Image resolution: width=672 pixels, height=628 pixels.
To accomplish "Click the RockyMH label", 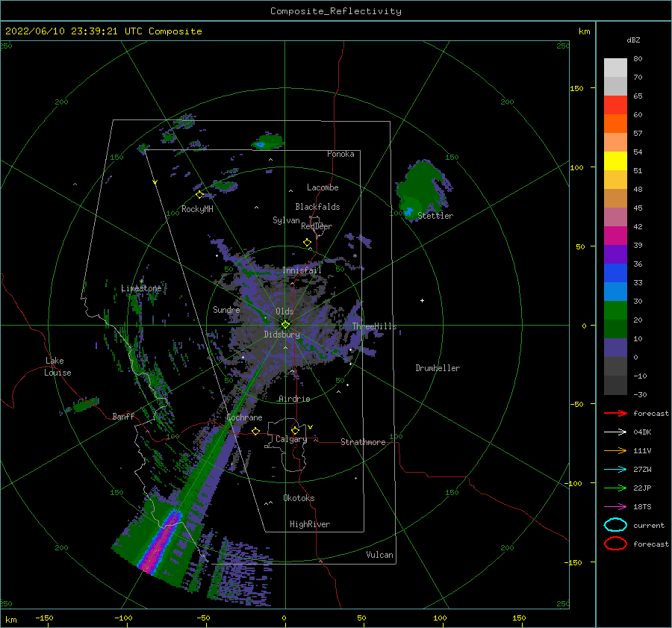I will 197,209.
